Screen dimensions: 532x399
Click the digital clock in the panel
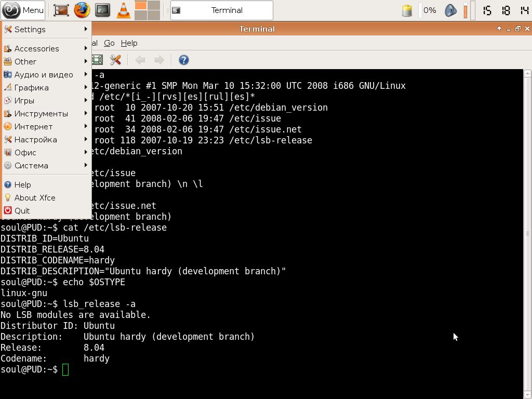[x=506, y=10]
